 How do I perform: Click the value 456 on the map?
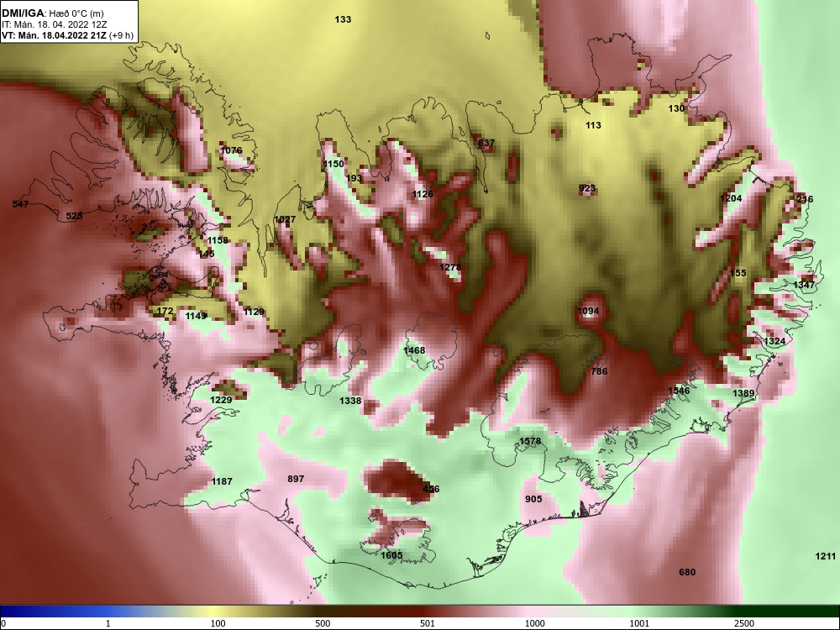(x=431, y=489)
